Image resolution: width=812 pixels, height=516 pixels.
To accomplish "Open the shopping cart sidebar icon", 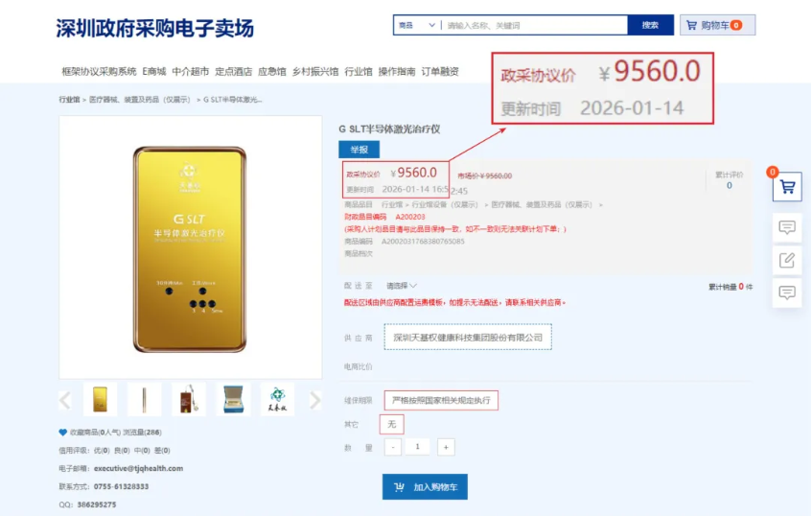I will pos(787,186).
